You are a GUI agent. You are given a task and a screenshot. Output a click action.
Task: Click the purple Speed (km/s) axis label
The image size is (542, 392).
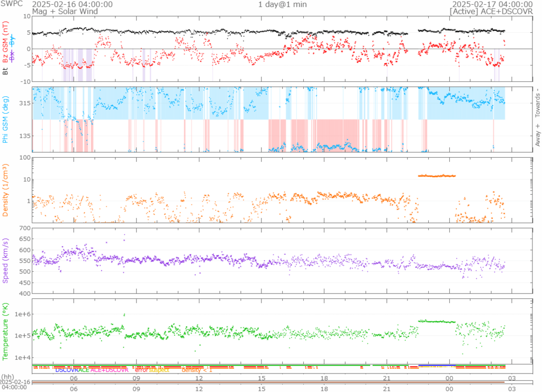tap(6, 260)
